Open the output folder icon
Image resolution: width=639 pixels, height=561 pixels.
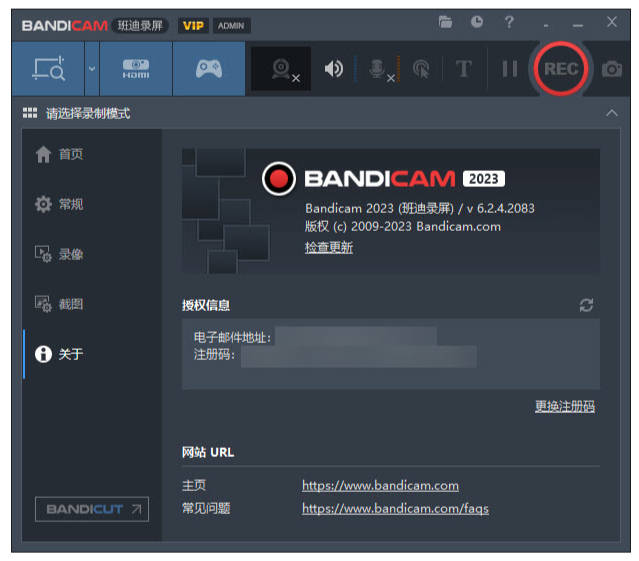tap(446, 22)
